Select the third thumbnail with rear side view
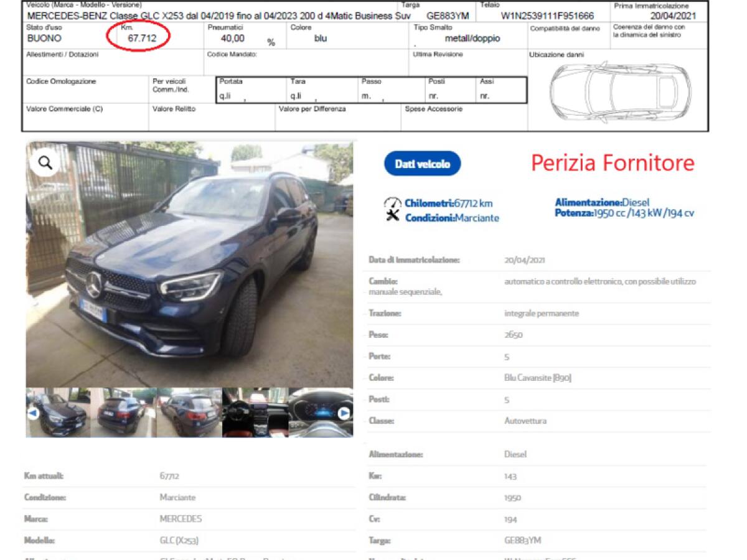The image size is (747, 560). point(189,413)
